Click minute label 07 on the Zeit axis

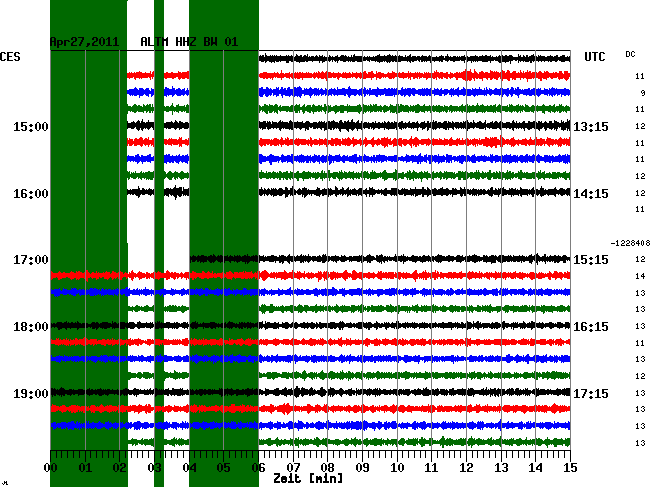click(293, 468)
